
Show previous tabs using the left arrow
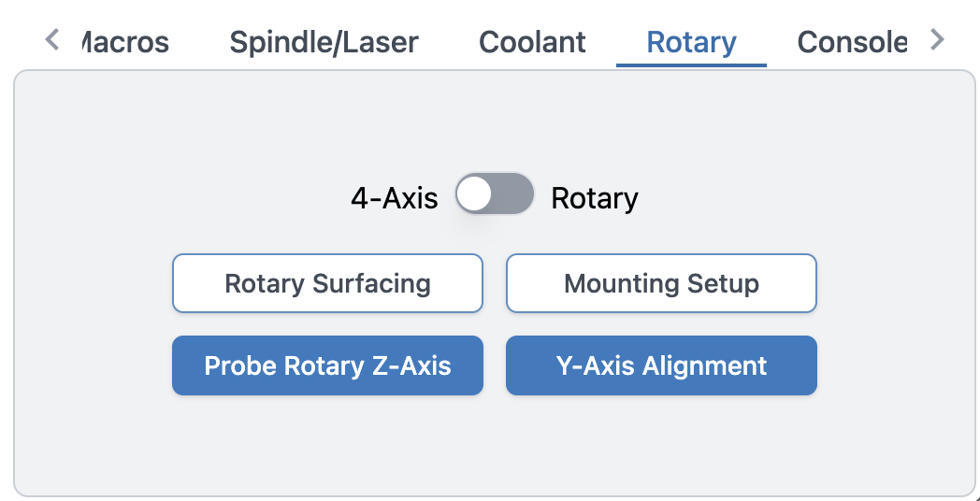coord(52,39)
